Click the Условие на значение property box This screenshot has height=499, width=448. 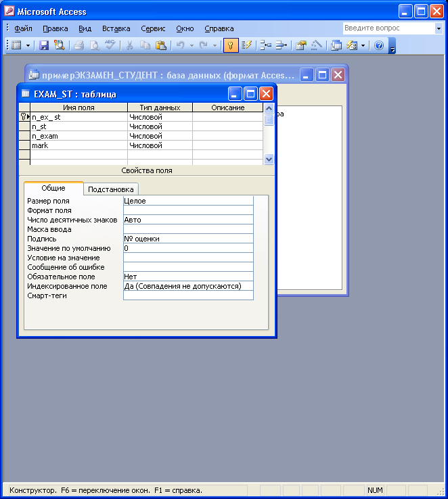coord(188,258)
